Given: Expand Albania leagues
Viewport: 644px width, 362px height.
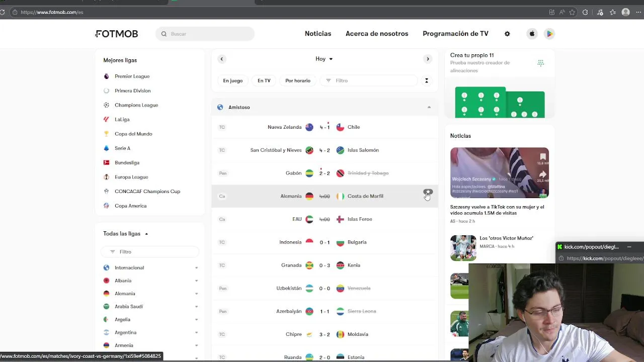Looking at the screenshot, I should [196, 281].
